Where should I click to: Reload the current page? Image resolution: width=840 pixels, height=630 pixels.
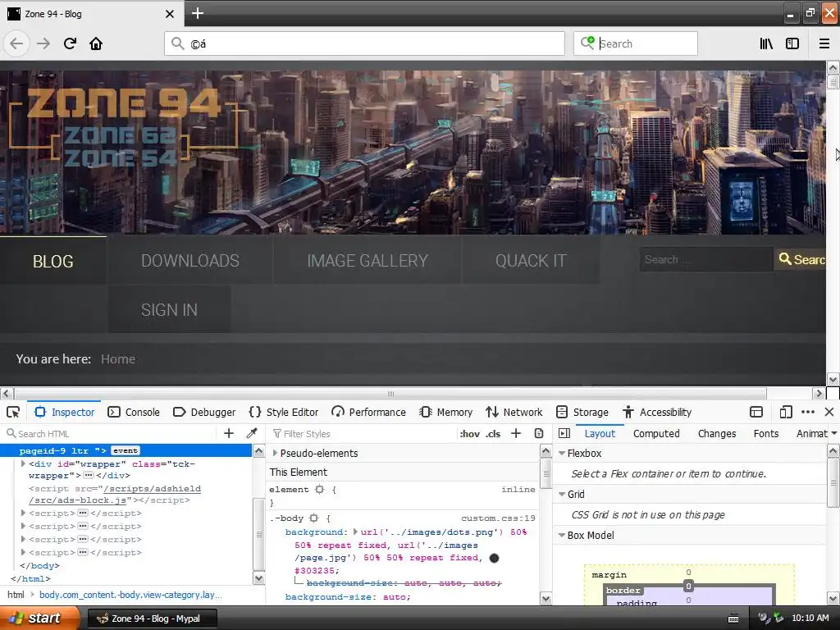coord(71,43)
